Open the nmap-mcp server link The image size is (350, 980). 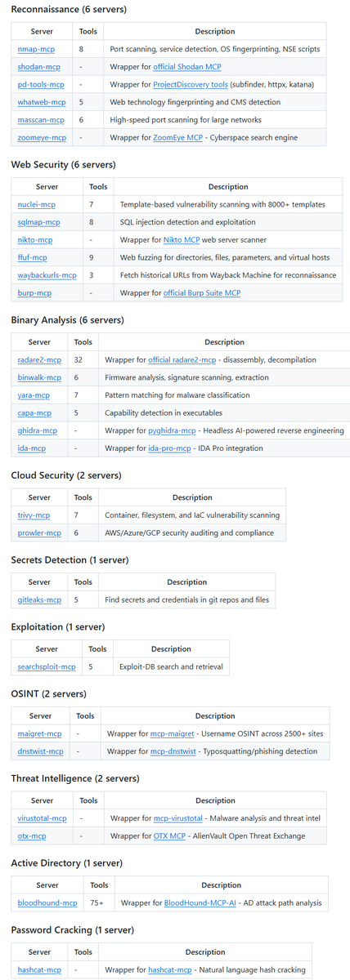point(34,49)
